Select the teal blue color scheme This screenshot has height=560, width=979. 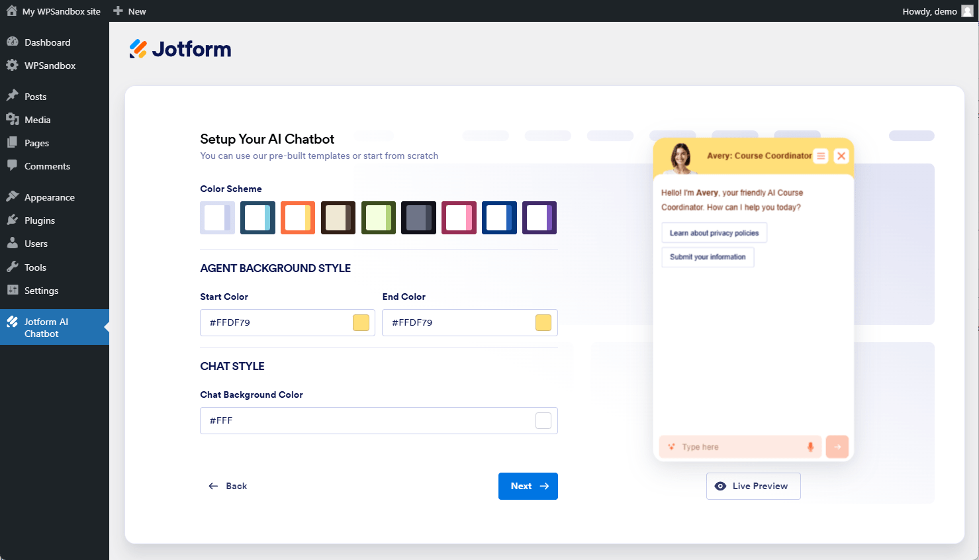click(x=257, y=218)
